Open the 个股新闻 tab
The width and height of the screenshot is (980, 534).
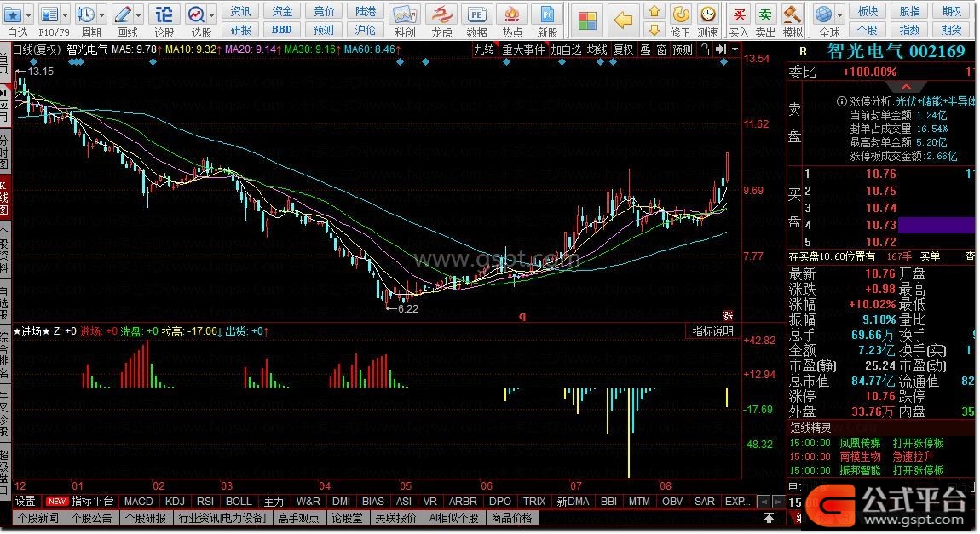38,519
